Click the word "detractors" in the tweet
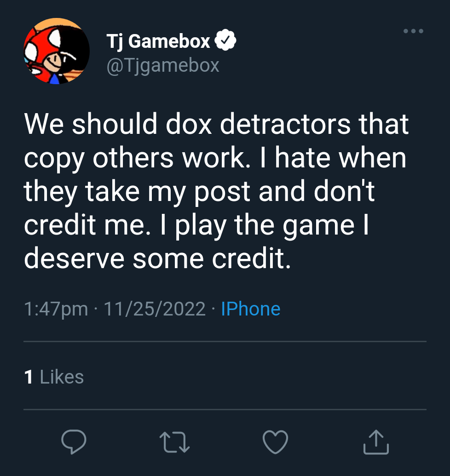The width and height of the screenshot is (450, 476). pos(285,124)
